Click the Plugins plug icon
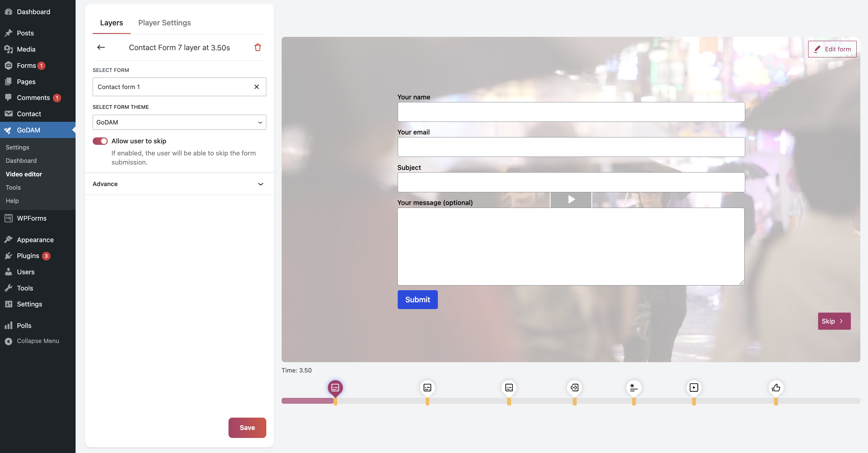The width and height of the screenshot is (868, 453). [x=9, y=256]
